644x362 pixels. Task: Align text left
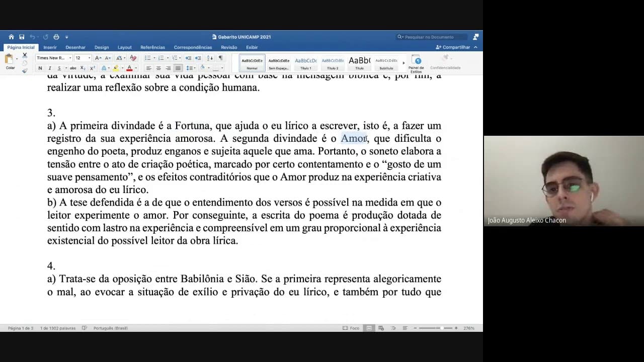tap(148, 68)
